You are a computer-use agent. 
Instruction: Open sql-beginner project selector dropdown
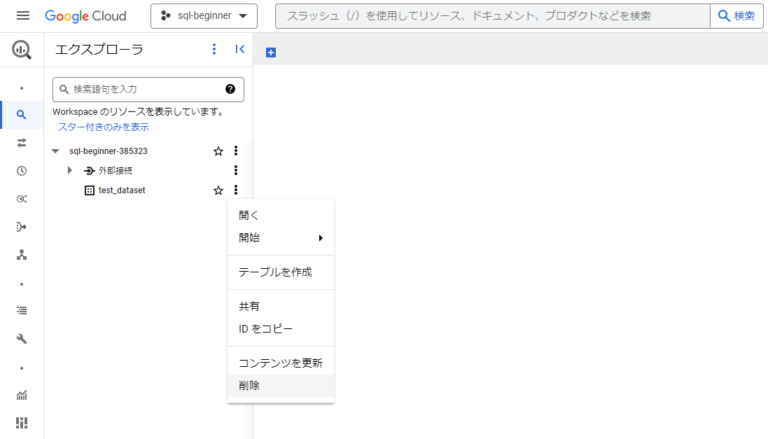(204, 16)
